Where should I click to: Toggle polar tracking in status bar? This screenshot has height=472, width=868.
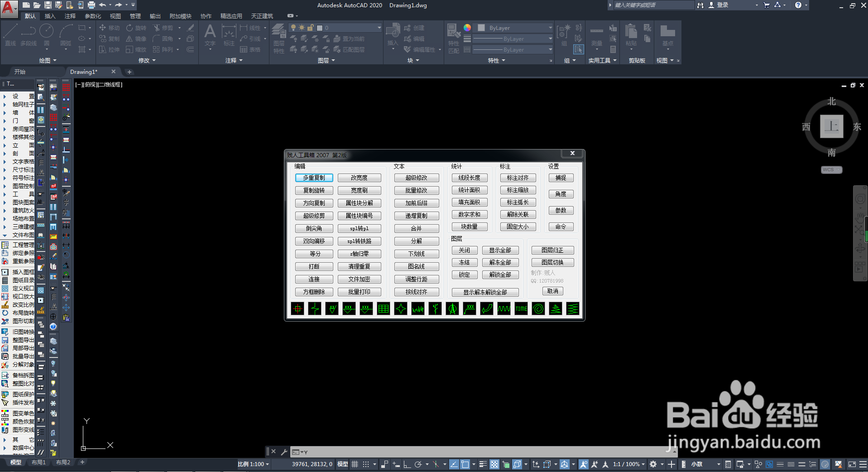(418, 464)
